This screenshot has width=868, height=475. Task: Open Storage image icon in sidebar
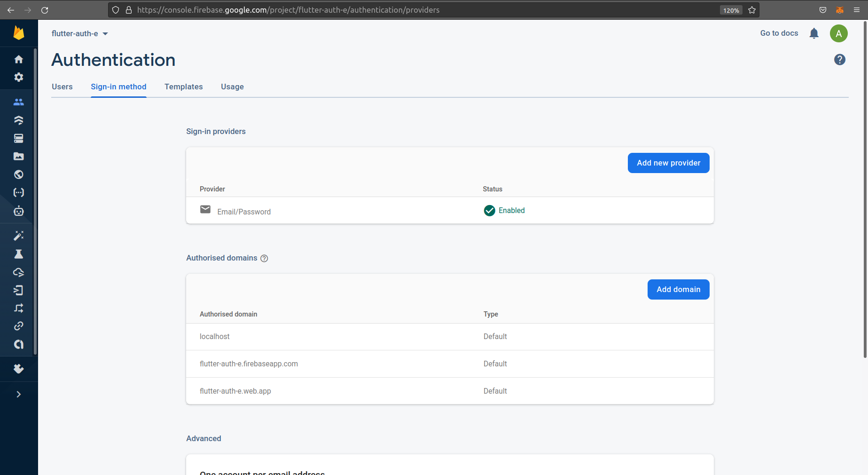(19, 156)
